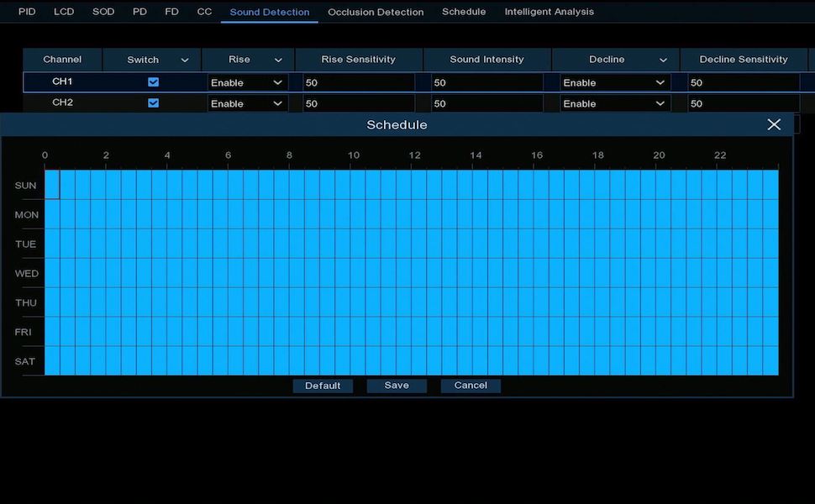Expand the Decline column header chevron
815x504 pixels.
click(x=663, y=60)
